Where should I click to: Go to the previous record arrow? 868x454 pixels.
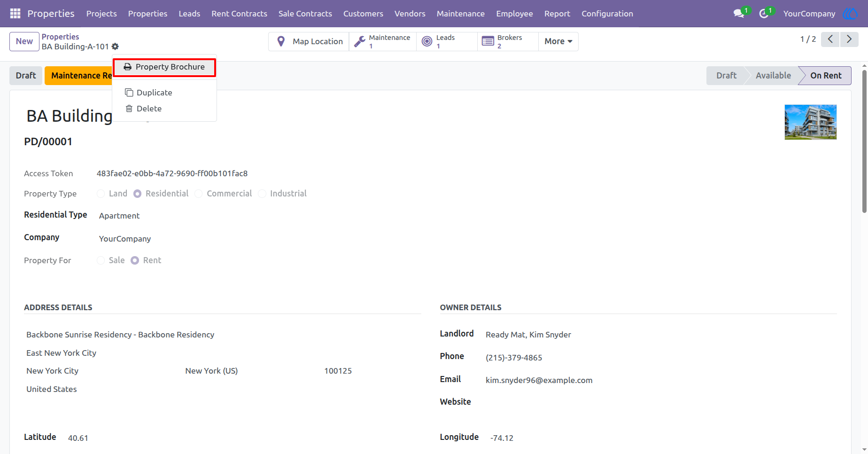(x=830, y=39)
